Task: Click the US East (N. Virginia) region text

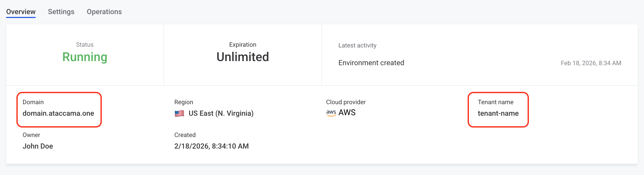Action: [221, 113]
